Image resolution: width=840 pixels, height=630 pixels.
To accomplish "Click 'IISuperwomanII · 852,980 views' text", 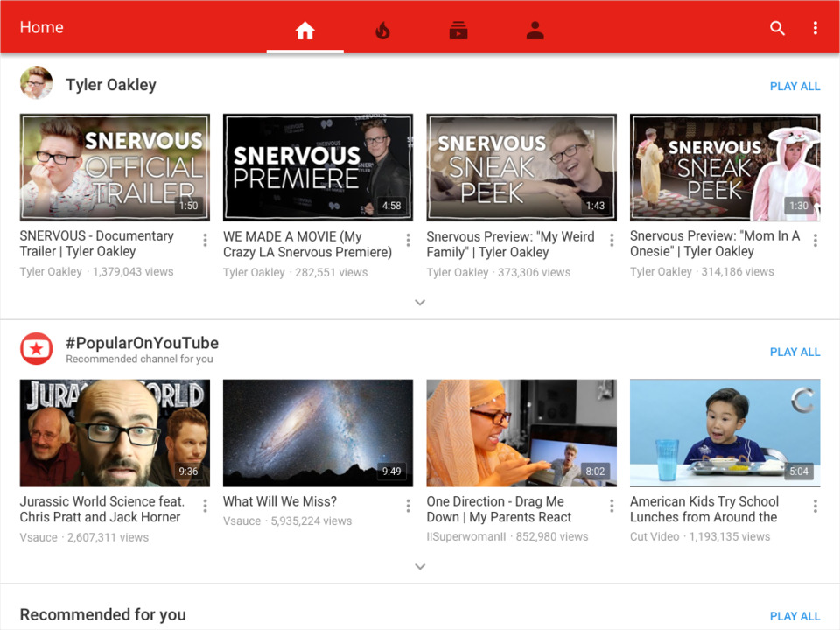I will [x=507, y=536].
